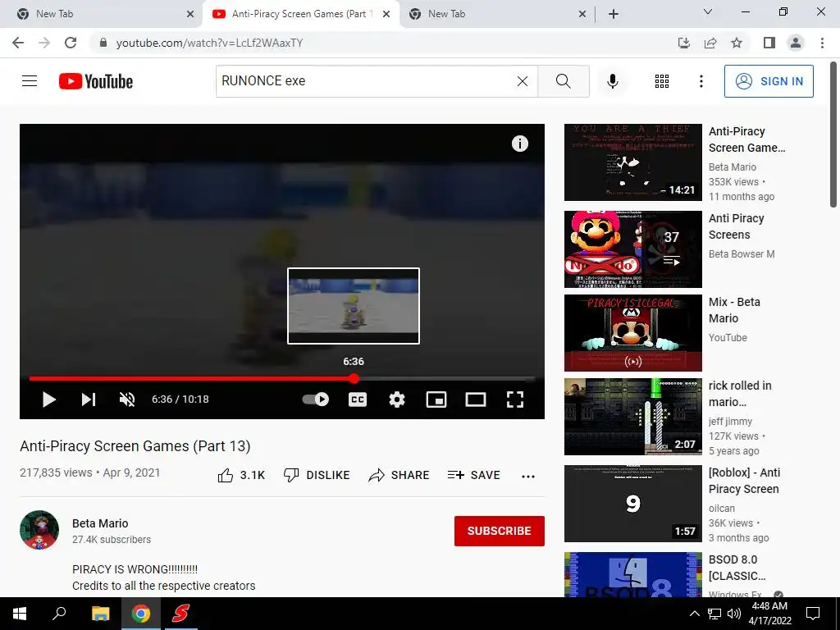Bookmark this page with the star

point(737,43)
